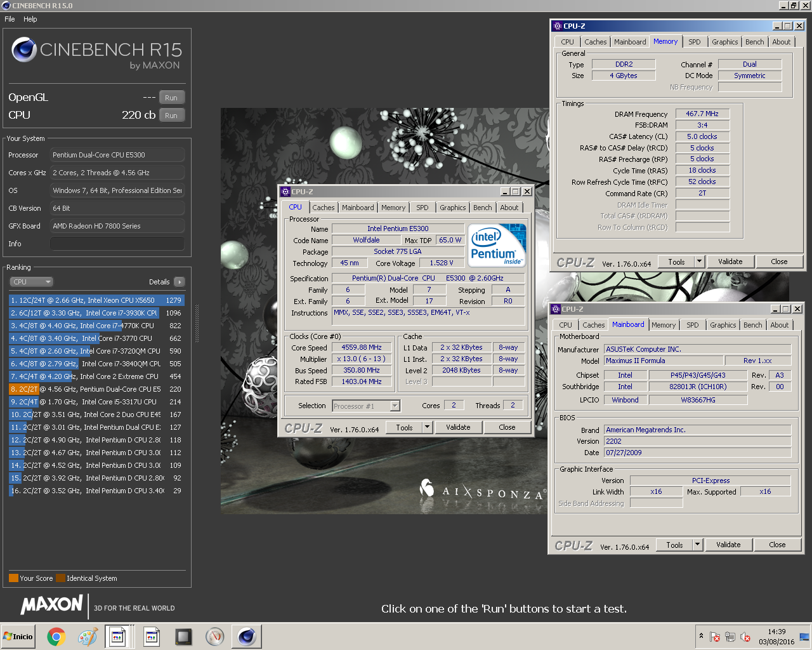Click Tools button in CPU window
Screen dimensions: 812x650
click(405, 428)
